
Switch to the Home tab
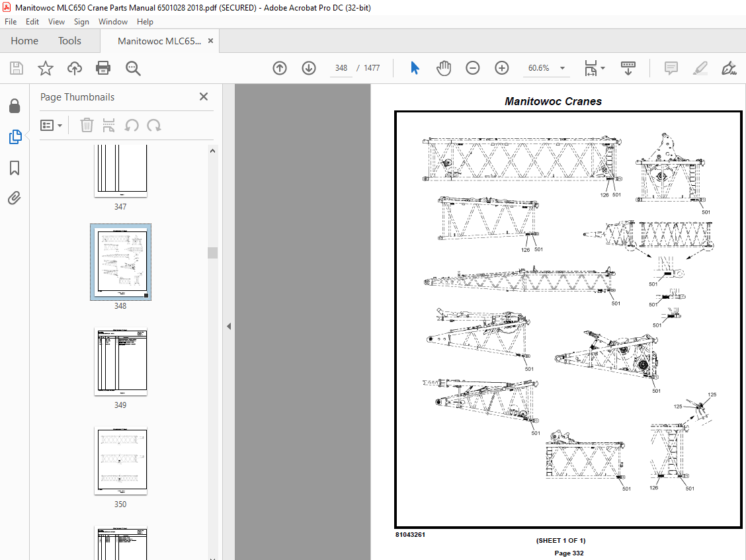point(24,41)
